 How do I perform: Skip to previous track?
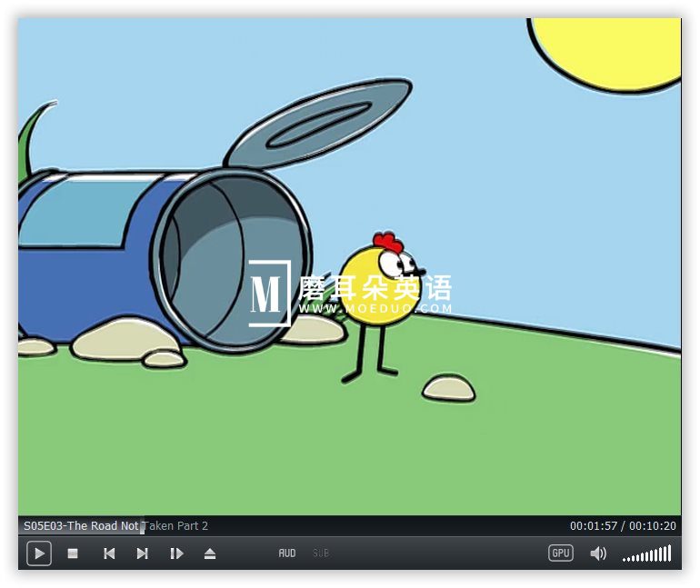(109, 553)
